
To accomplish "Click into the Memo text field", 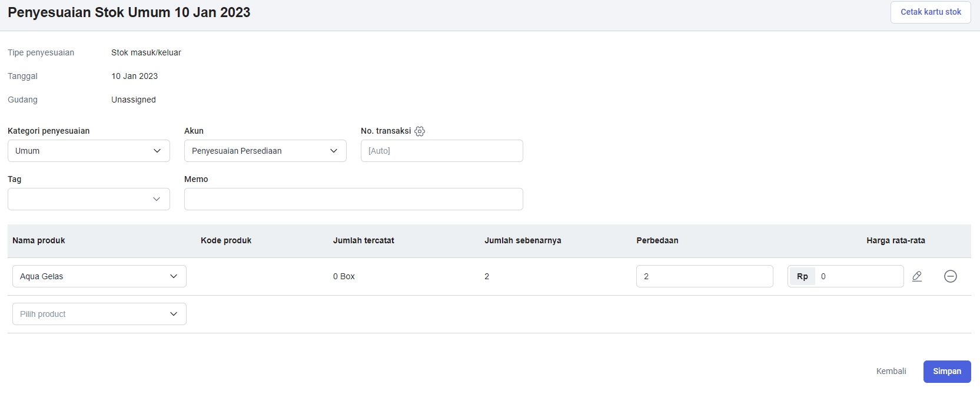I will click(353, 199).
